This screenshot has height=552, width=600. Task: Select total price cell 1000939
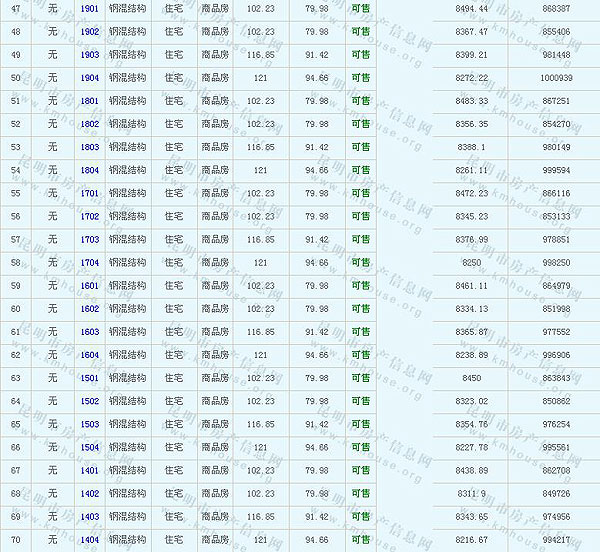click(x=555, y=77)
